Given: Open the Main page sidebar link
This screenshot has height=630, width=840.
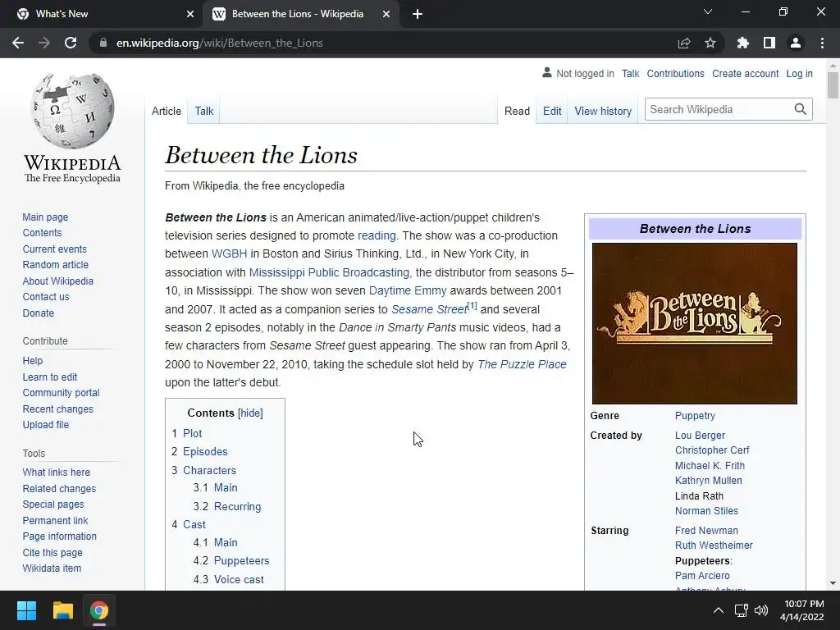Looking at the screenshot, I should (x=46, y=217).
